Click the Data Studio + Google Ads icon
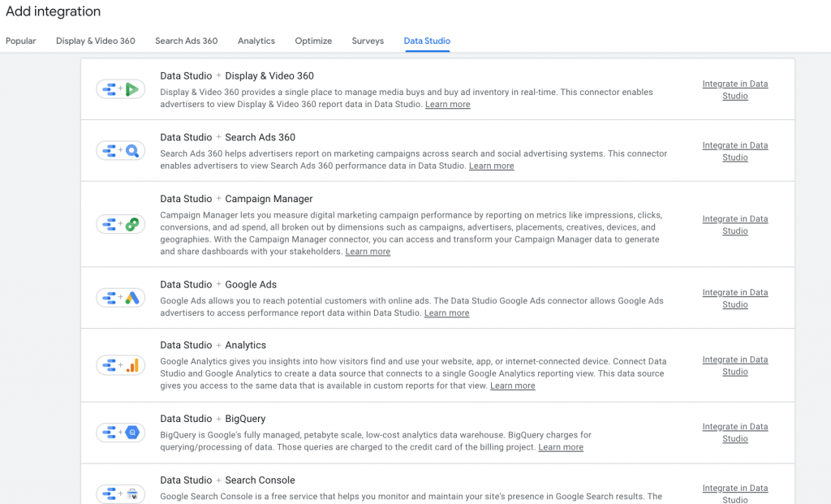This screenshot has height=504, width=831. 120,298
